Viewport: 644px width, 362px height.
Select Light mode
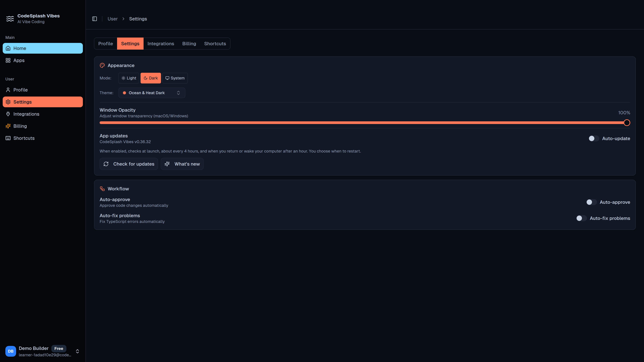129,78
